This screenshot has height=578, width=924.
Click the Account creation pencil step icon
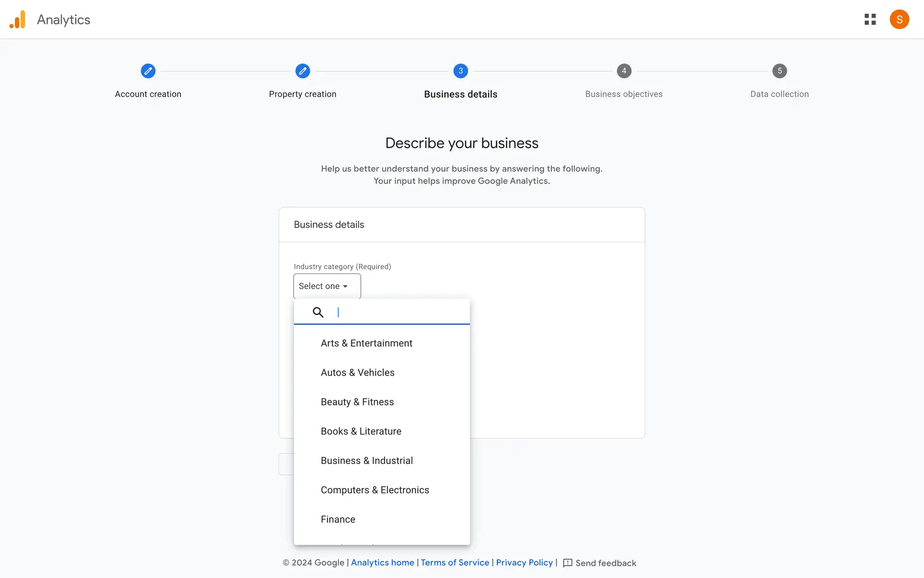(x=148, y=71)
